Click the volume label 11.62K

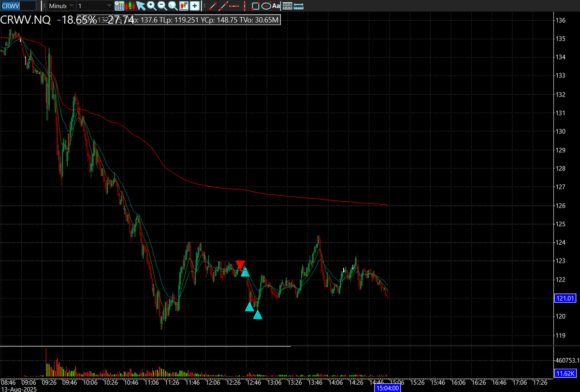565,373
